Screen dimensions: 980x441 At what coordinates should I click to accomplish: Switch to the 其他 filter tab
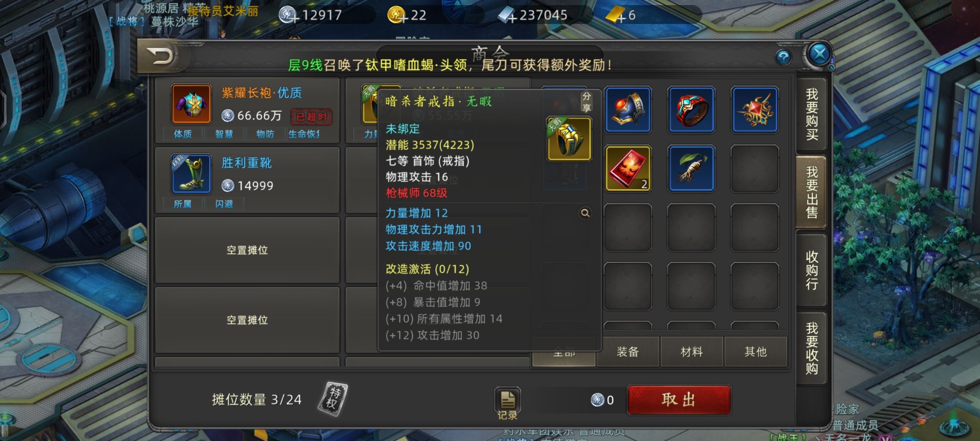pyautogui.click(x=755, y=352)
